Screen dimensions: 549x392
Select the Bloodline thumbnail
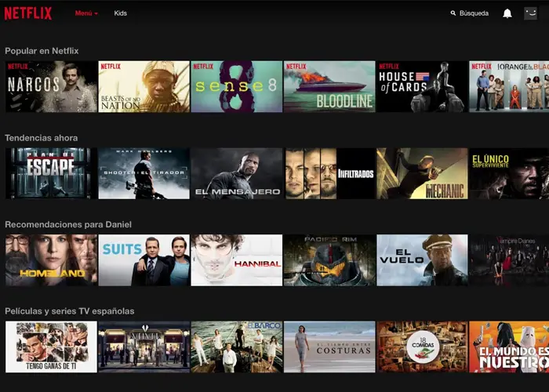[329, 87]
